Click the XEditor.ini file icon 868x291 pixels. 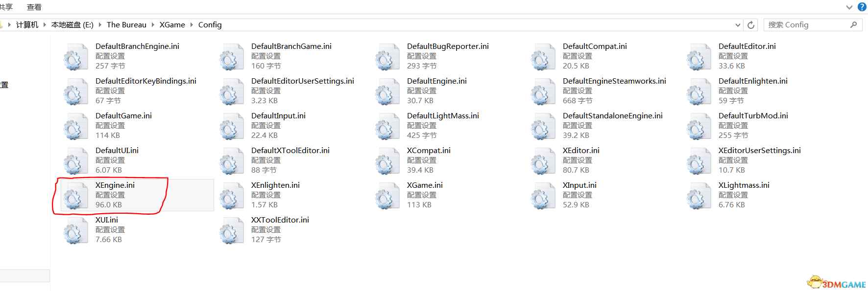click(x=543, y=161)
